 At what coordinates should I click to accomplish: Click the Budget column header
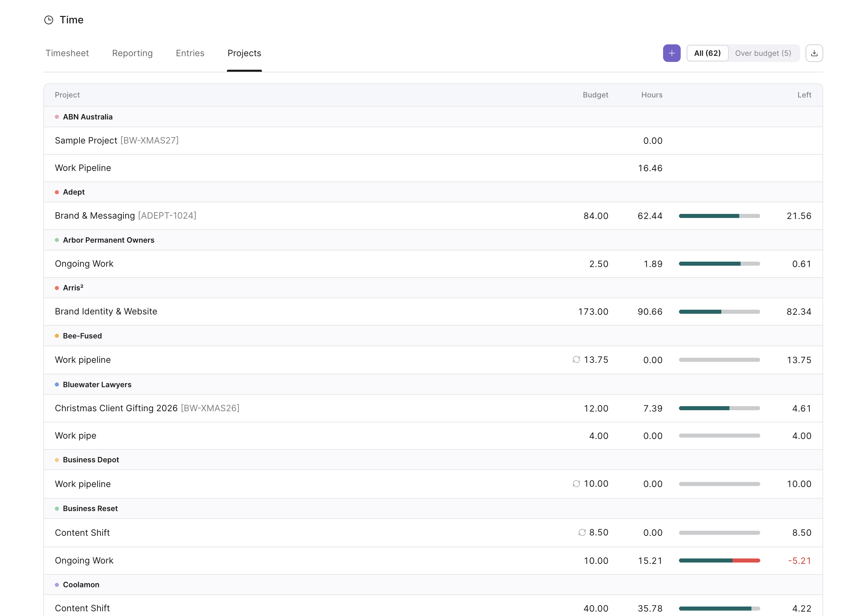pyautogui.click(x=595, y=95)
